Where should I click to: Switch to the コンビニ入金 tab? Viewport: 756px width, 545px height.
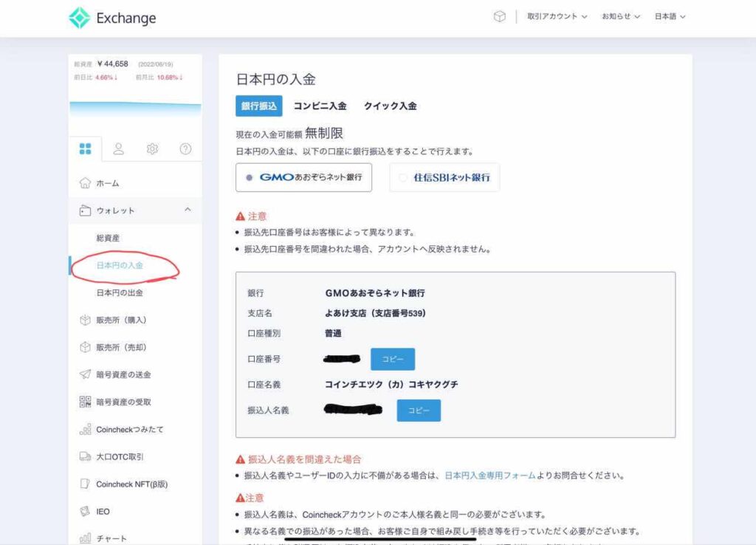(320, 106)
